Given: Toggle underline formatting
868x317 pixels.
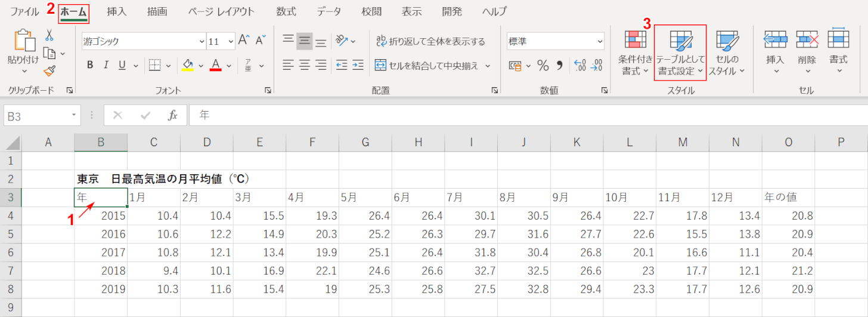Looking at the screenshot, I should [x=122, y=65].
